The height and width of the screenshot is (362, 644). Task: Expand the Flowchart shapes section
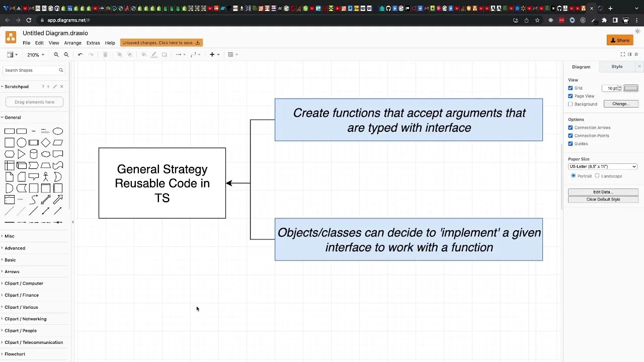(34, 354)
